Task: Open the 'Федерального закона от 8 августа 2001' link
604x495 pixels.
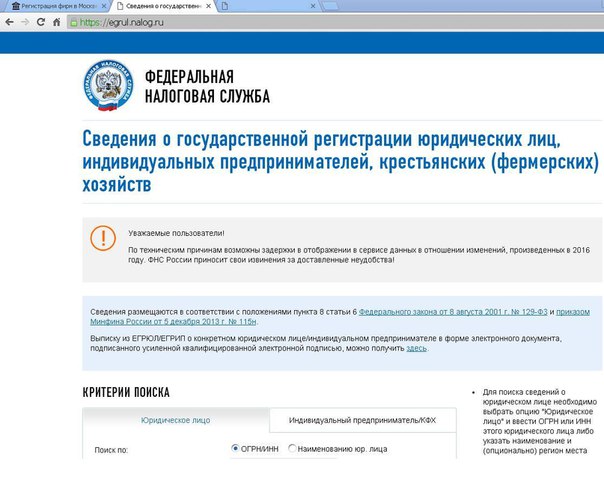Action: (x=453, y=312)
